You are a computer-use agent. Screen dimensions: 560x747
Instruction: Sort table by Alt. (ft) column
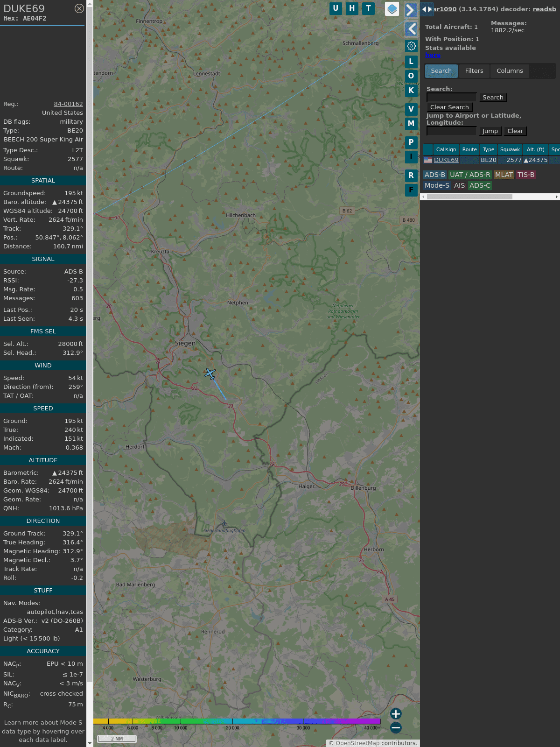tap(535, 149)
